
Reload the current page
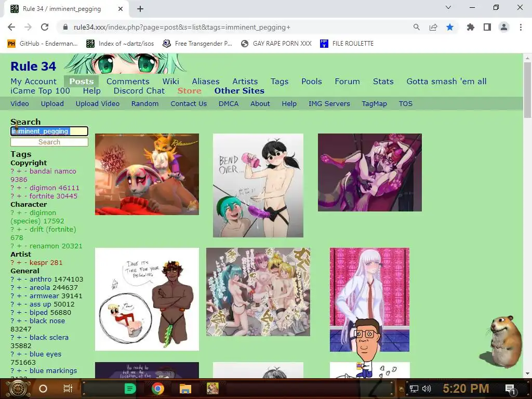pos(45,27)
